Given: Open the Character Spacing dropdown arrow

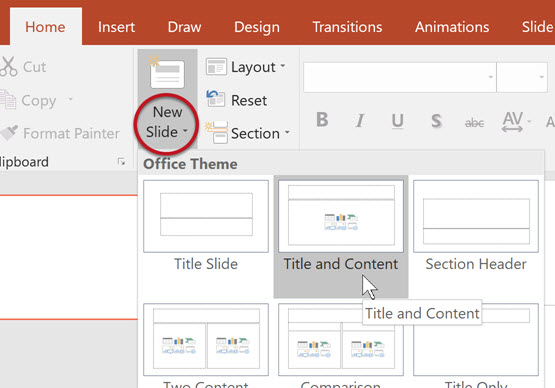Looking at the screenshot, I should pyautogui.click(x=529, y=121).
